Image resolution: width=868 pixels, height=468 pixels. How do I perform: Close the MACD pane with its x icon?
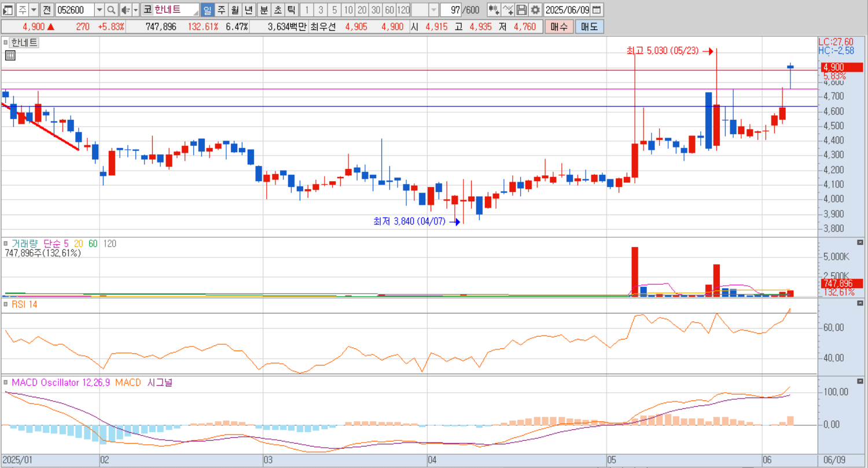click(x=859, y=382)
